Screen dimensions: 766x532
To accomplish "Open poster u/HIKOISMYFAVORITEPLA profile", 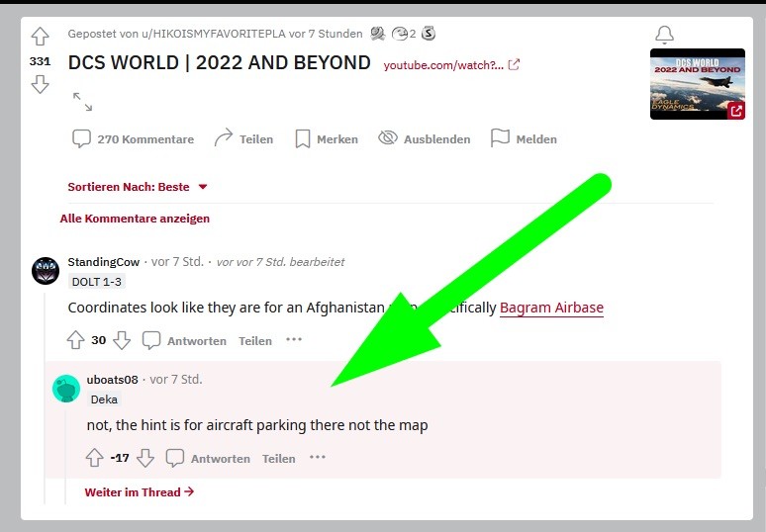I will coord(213,34).
